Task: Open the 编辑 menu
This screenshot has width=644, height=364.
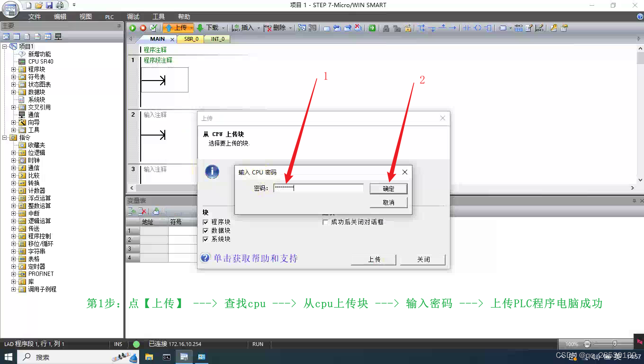Action: [x=60, y=17]
